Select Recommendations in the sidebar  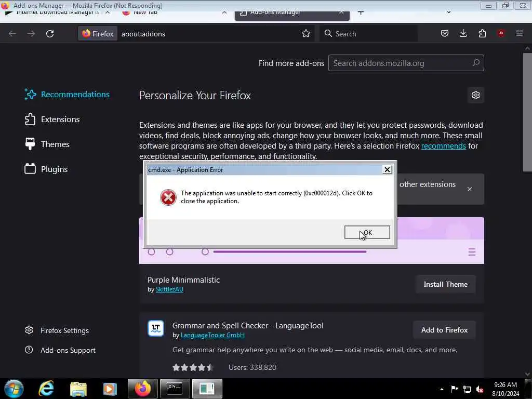point(67,95)
